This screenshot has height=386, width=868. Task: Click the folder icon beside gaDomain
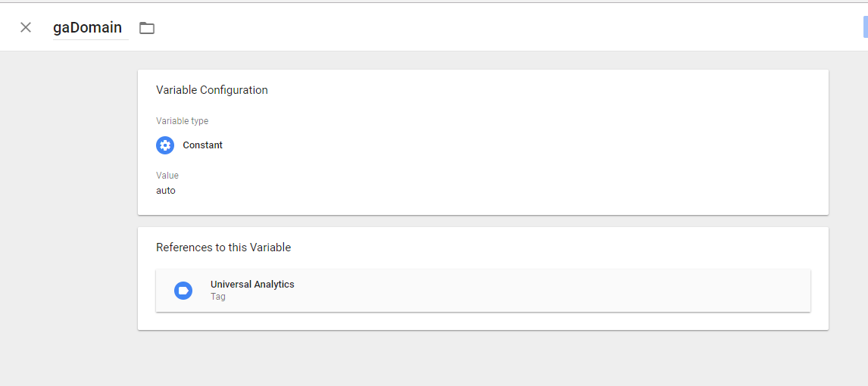(x=147, y=28)
